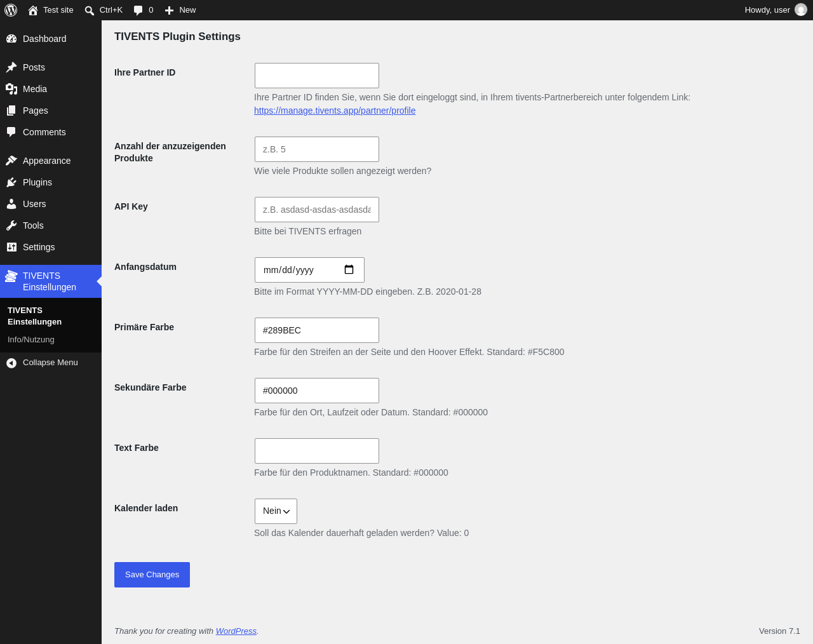813x644 pixels.
Task: Click the TIVENTS tickets icon
Action: [11, 276]
